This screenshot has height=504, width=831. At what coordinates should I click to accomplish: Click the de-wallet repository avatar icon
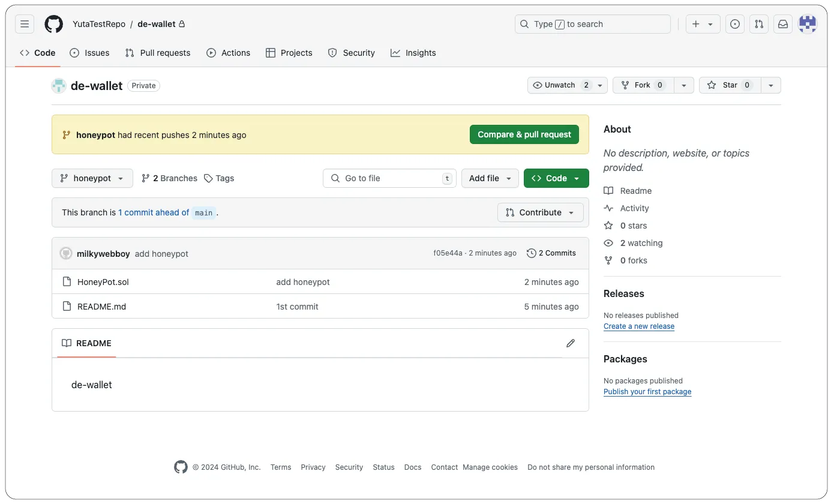(58, 86)
